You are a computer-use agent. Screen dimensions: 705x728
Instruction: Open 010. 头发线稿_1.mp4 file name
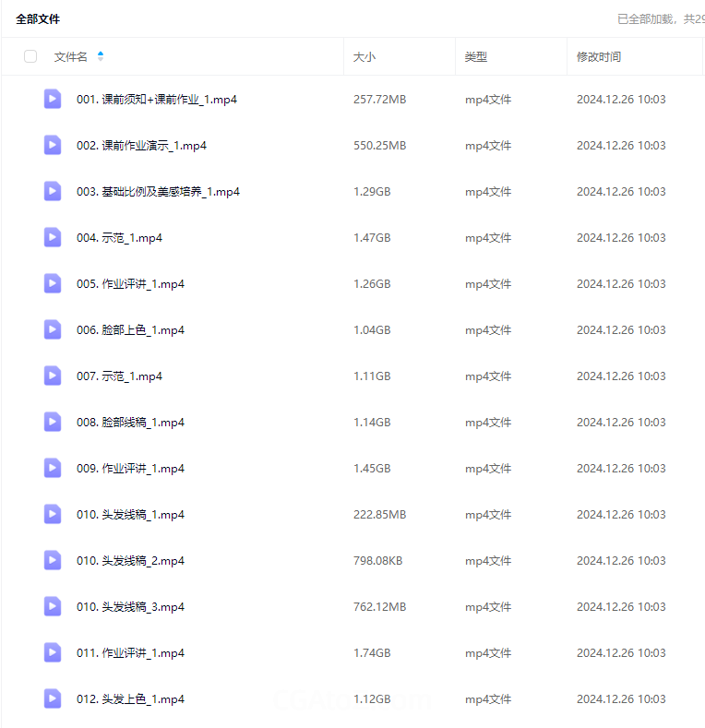130,515
